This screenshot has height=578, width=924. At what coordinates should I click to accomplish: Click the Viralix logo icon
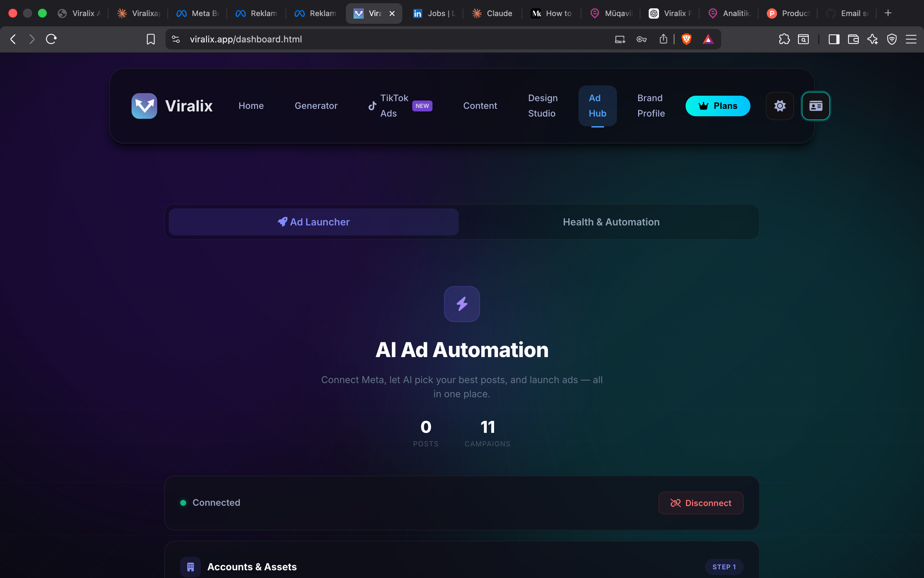(144, 106)
